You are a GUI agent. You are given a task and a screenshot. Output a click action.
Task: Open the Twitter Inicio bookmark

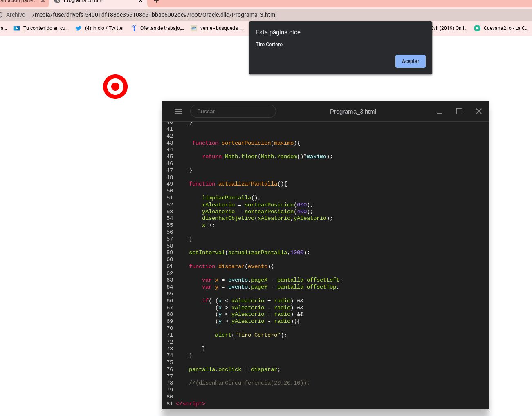click(100, 28)
